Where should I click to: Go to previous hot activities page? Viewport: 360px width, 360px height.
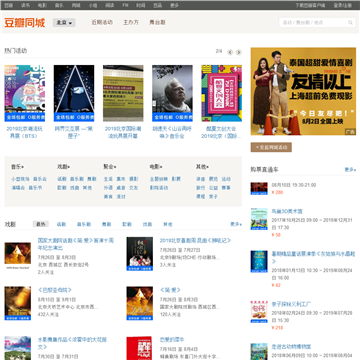tap(230, 52)
